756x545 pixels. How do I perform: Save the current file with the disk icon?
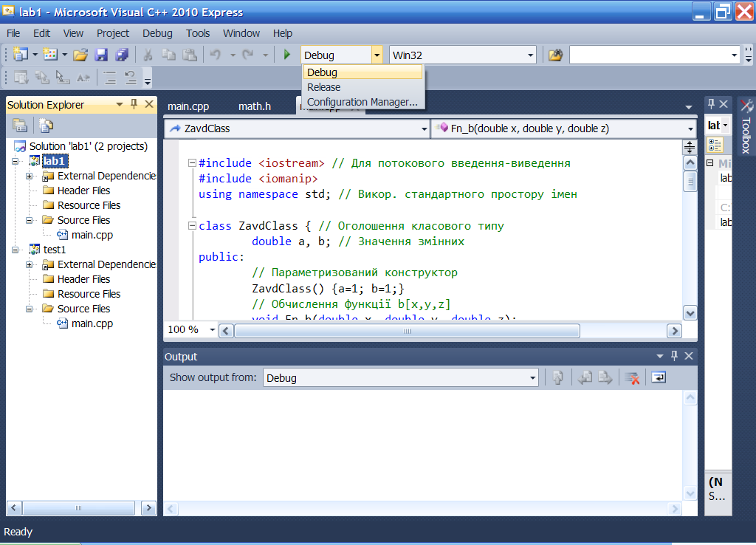100,55
